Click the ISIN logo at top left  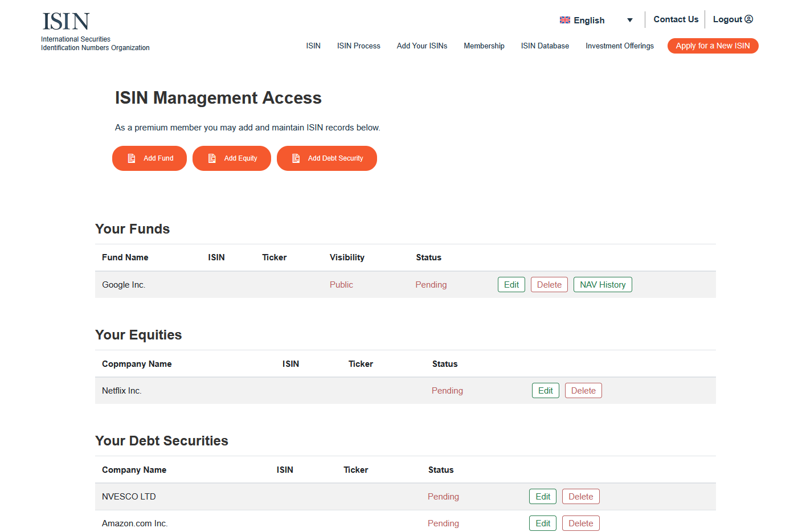pyautogui.click(x=66, y=22)
